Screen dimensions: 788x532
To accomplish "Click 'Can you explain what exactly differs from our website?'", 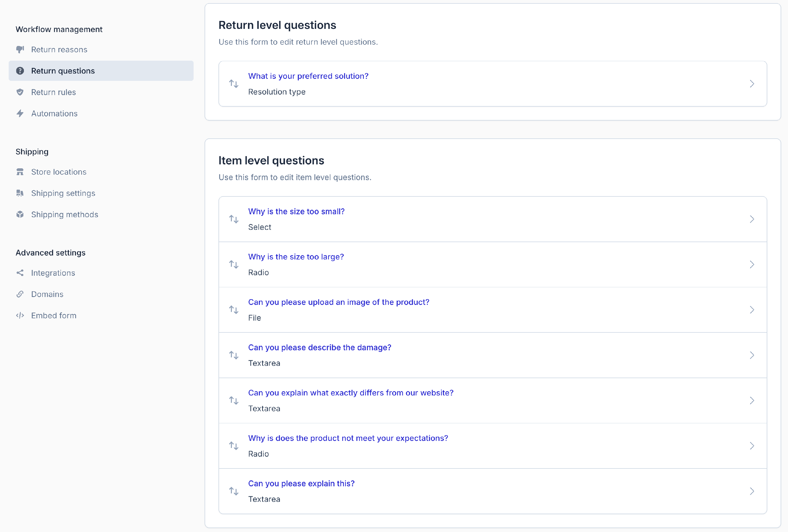I will (x=351, y=393).
